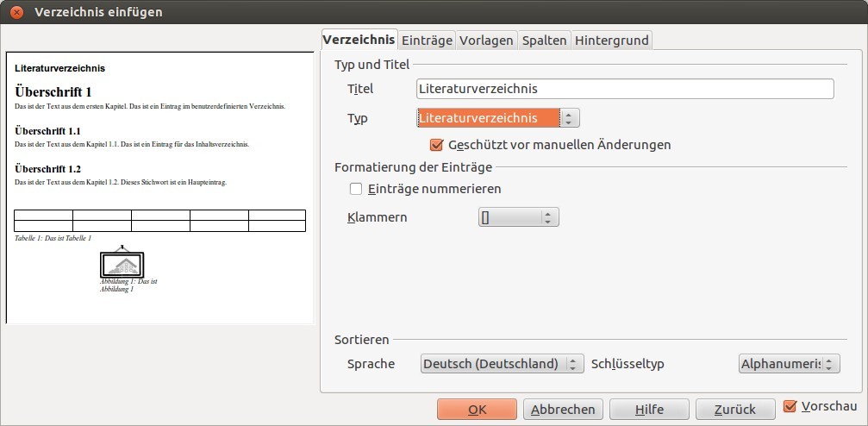868x426 pixels.
Task: Click into the Titel text field
Action: click(624, 89)
